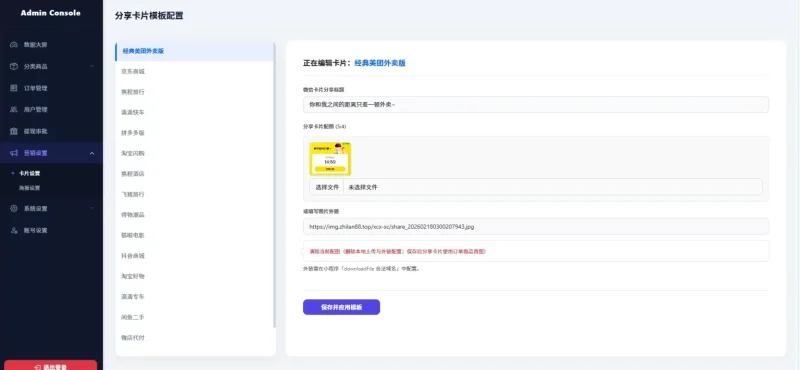Collapse the 营销设置 submenu chevron
The image size is (800, 370).
(x=92, y=153)
